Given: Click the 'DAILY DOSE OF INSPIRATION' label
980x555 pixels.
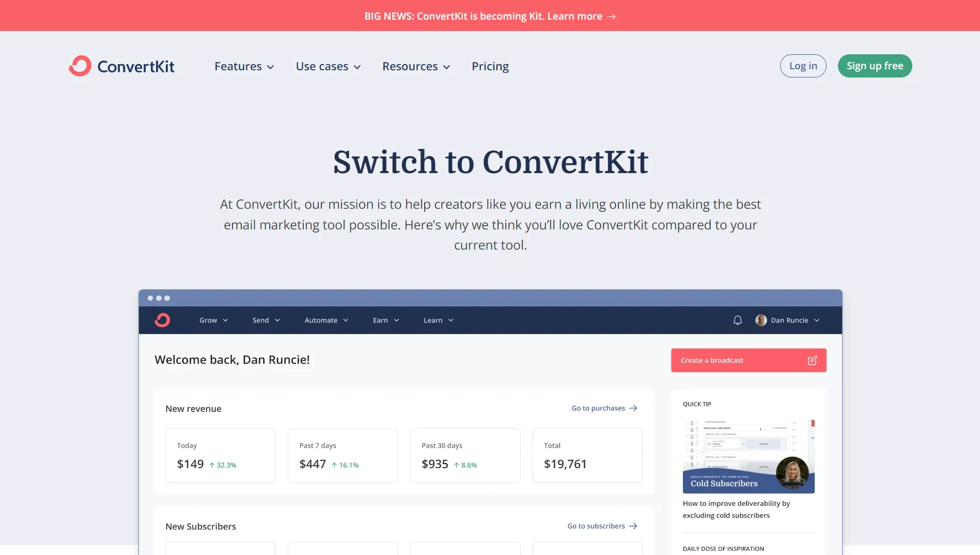Looking at the screenshot, I should click(x=723, y=549).
